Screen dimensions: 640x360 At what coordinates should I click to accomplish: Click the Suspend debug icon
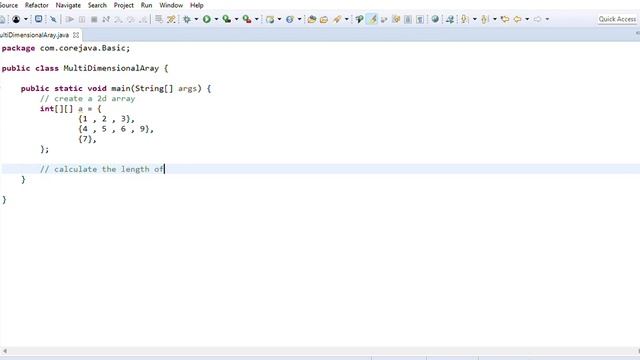[x=82, y=19]
